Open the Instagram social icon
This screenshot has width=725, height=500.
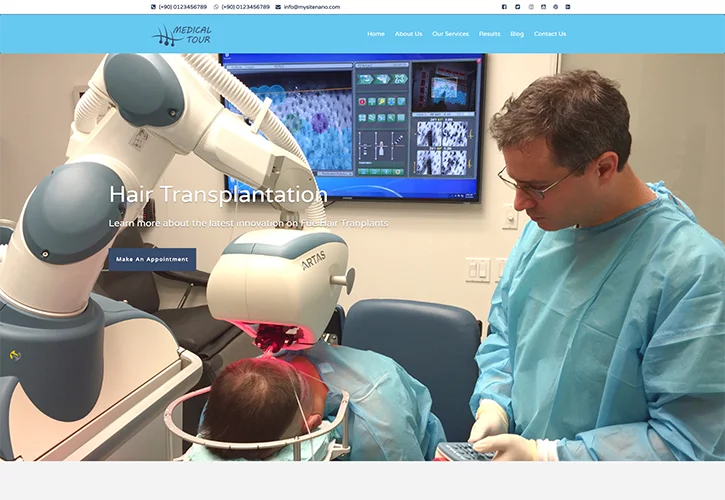[x=531, y=7]
